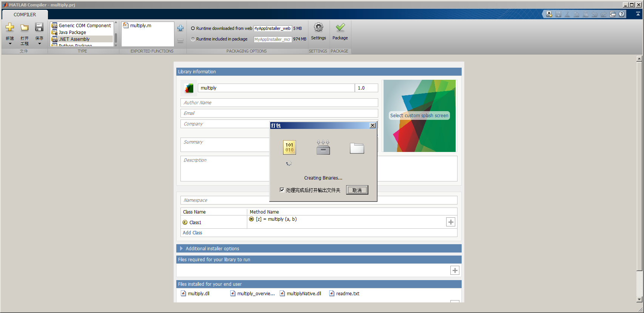Image resolution: width=644 pixels, height=313 pixels.
Task: Select Class1 in class list
Action: 195,222
